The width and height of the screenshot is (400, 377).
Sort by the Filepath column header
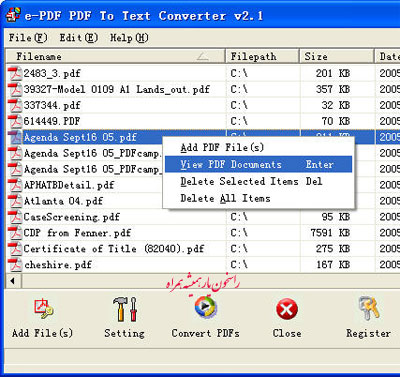click(x=263, y=56)
